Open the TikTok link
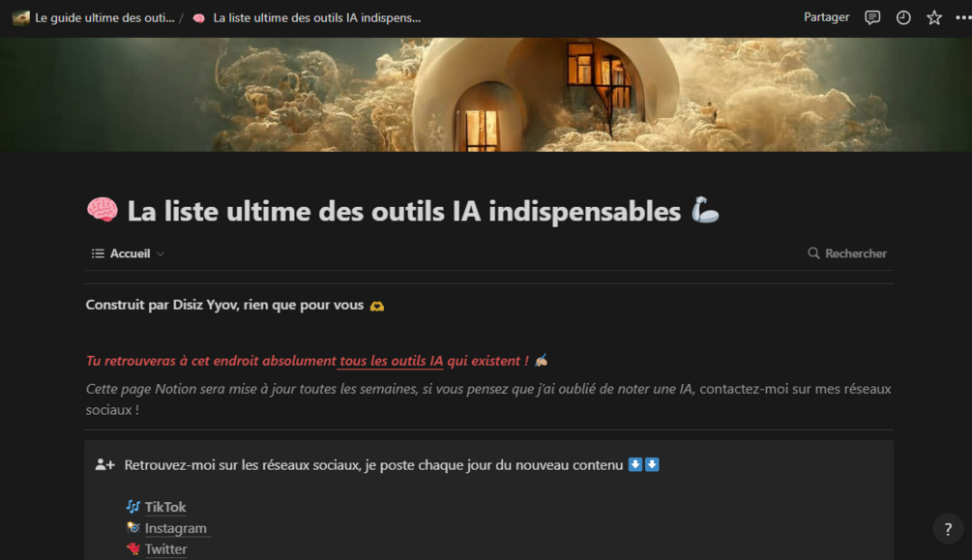 pos(164,507)
